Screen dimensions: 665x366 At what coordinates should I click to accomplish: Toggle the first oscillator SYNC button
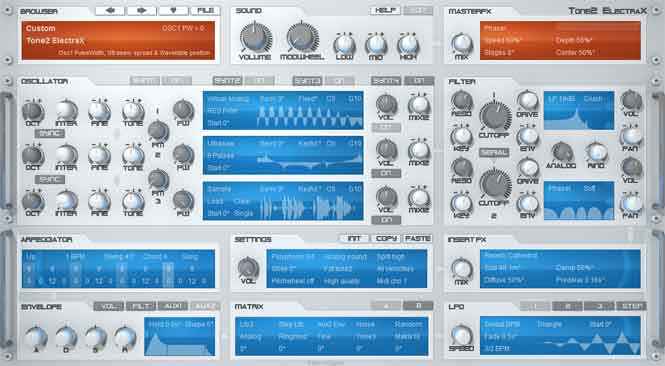pos(50,134)
